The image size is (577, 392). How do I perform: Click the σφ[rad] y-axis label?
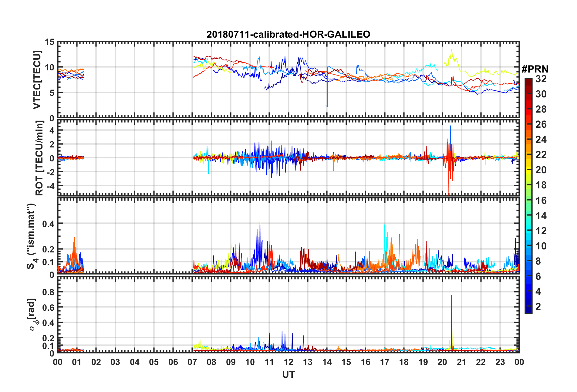tap(32, 315)
